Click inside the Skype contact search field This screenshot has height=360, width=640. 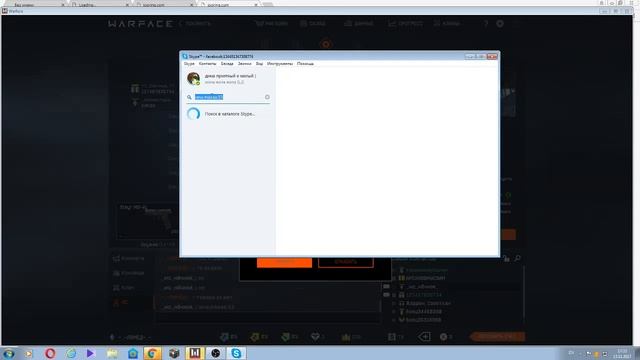[x=229, y=97]
